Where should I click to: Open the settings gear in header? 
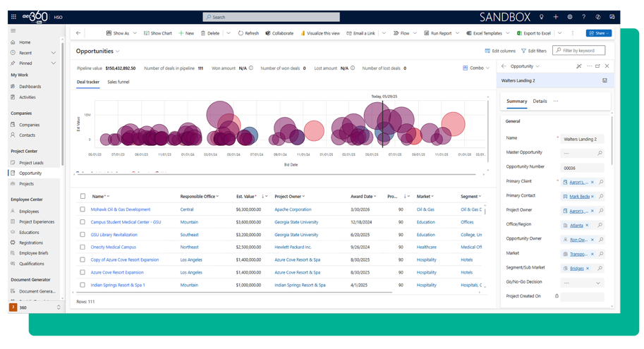coord(570,17)
